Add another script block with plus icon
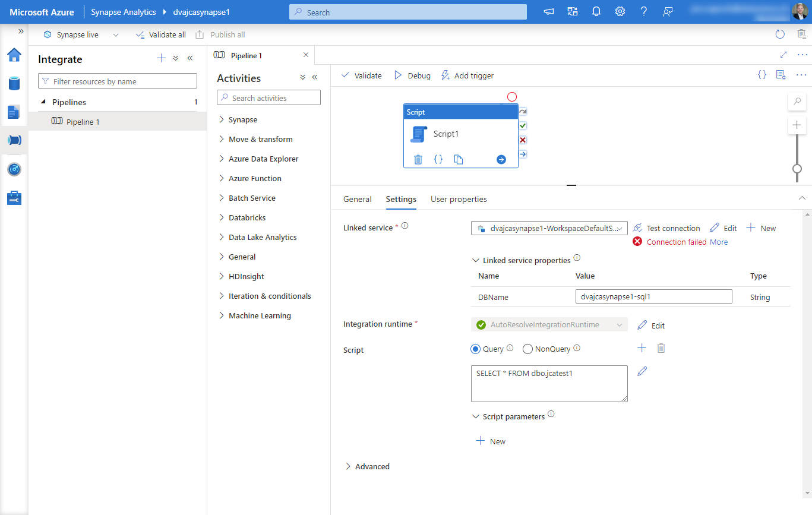The height and width of the screenshot is (515, 812). tap(642, 348)
